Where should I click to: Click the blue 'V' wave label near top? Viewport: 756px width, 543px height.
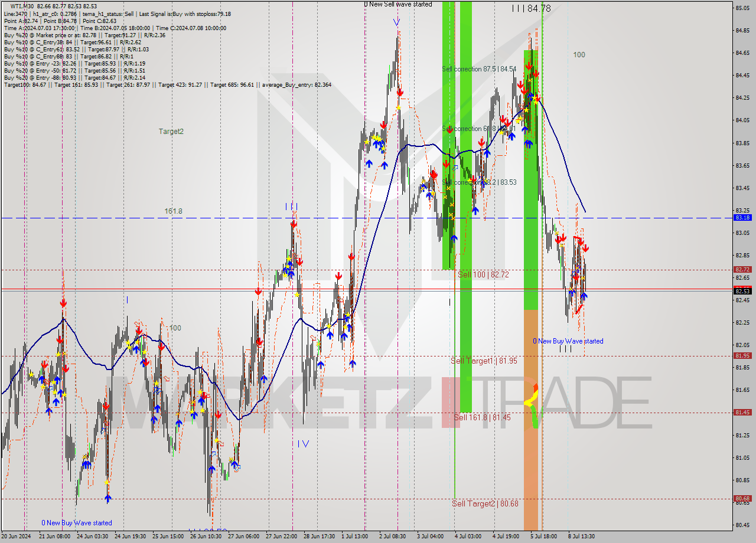click(x=396, y=22)
